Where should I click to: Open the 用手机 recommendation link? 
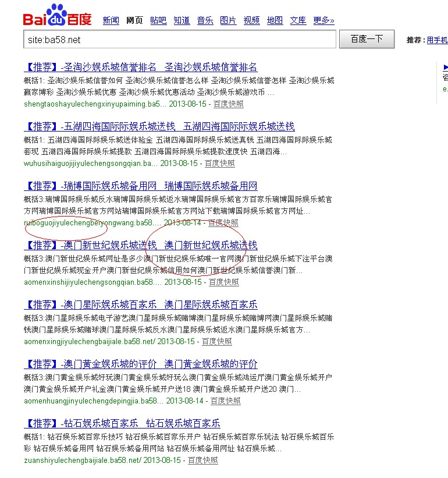(437, 40)
